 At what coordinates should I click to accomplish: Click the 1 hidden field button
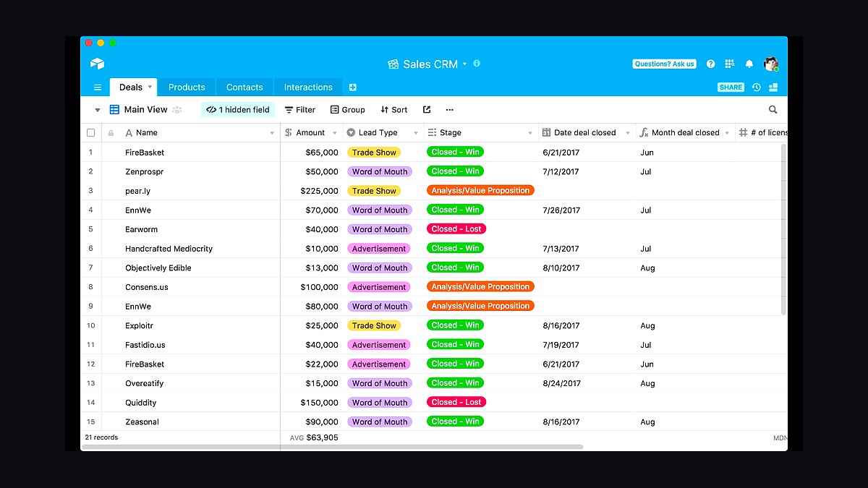[238, 110]
